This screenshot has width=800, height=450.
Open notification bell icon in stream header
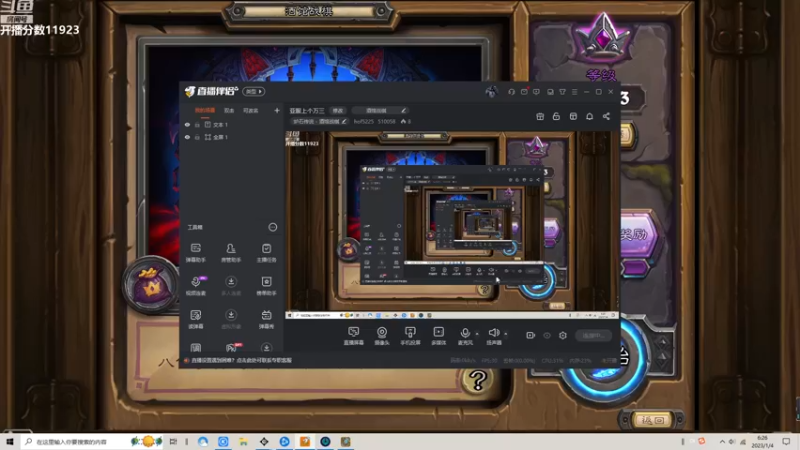(589, 116)
